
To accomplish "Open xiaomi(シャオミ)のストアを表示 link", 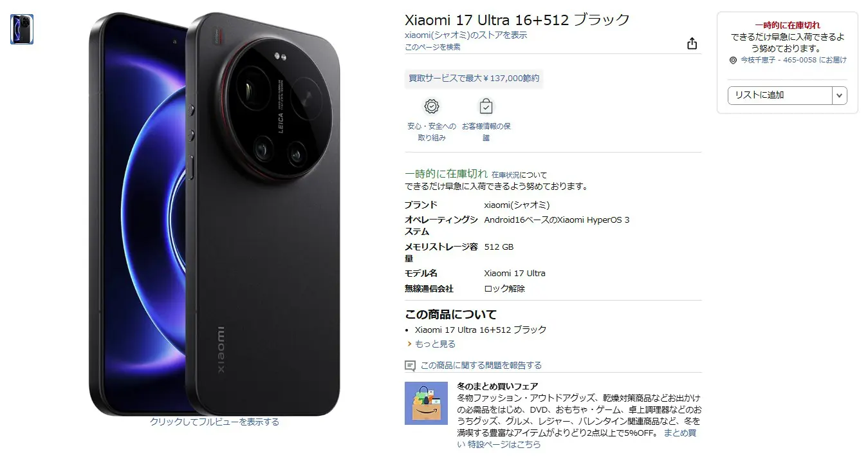I will click(x=466, y=35).
